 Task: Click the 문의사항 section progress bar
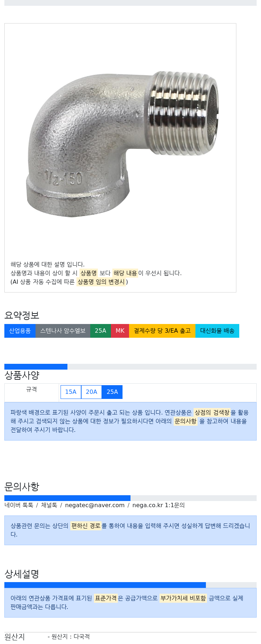click(130, 498)
